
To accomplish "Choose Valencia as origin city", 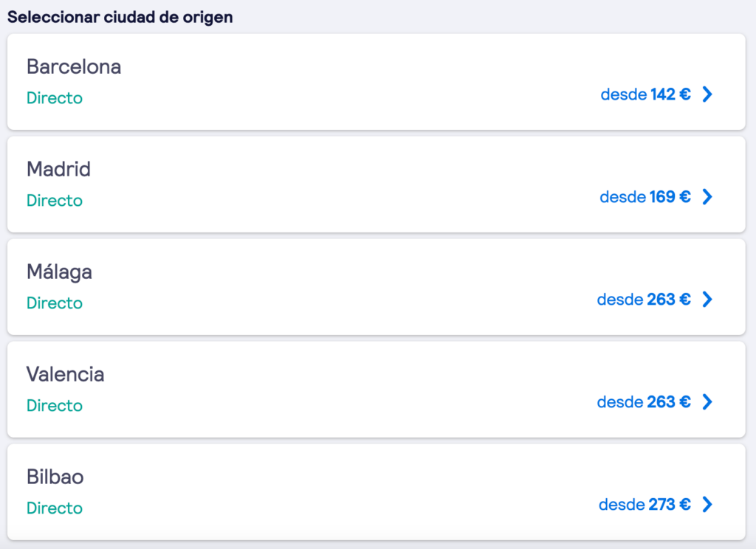I will [x=65, y=375].
